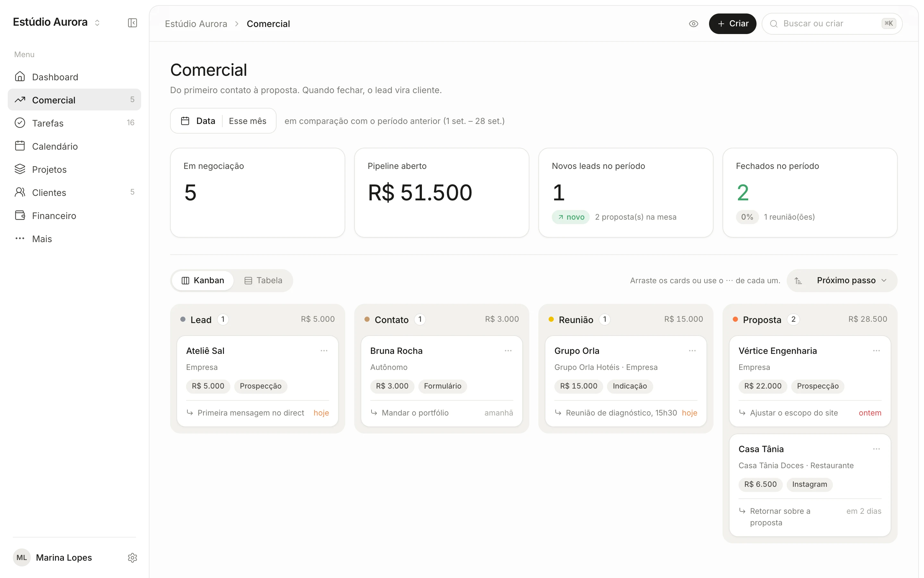The width and height of the screenshot is (924, 578).
Task: Click the Financeiro wallet icon
Action: [20, 215]
